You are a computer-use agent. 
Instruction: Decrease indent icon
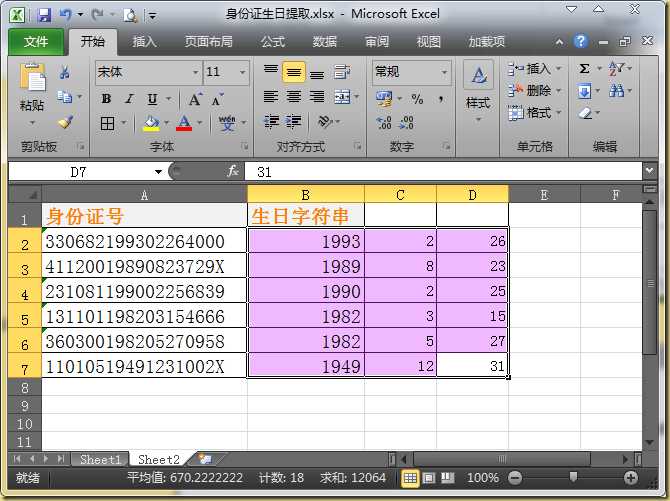[x=271, y=122]
